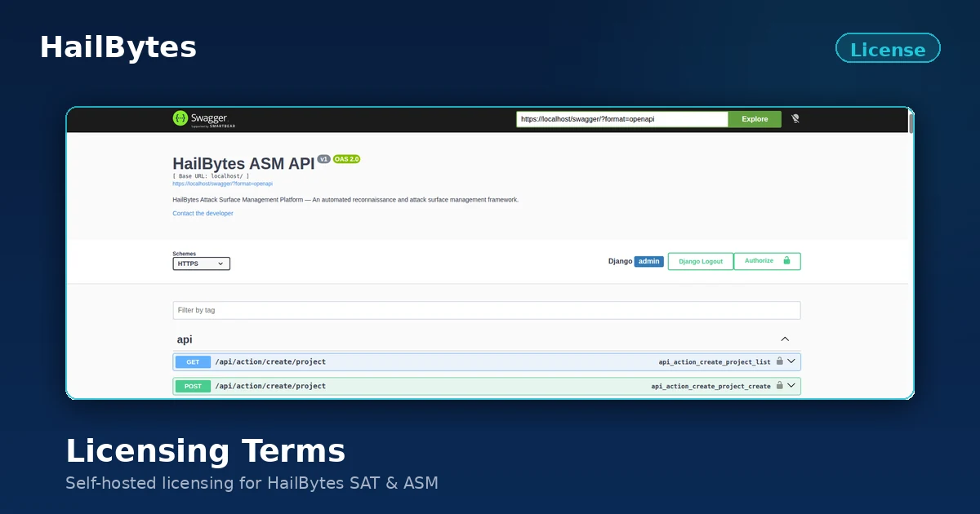The height and width of the screenshot is (514, 980).
Task: Expand GET /api/action/create/project chevron
Action: tap(791, 361)
